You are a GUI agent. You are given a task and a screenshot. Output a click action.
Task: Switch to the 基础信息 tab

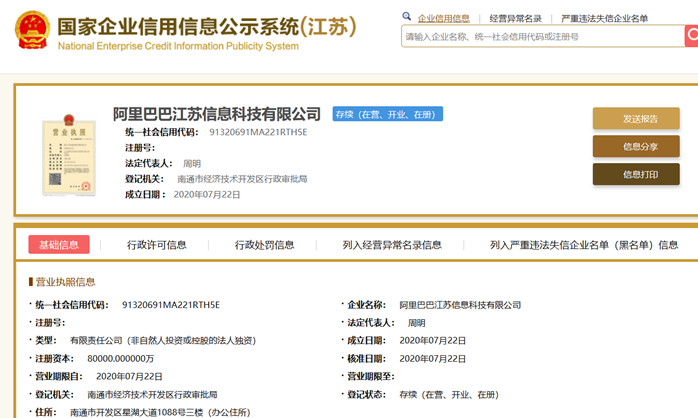[59, 244]
